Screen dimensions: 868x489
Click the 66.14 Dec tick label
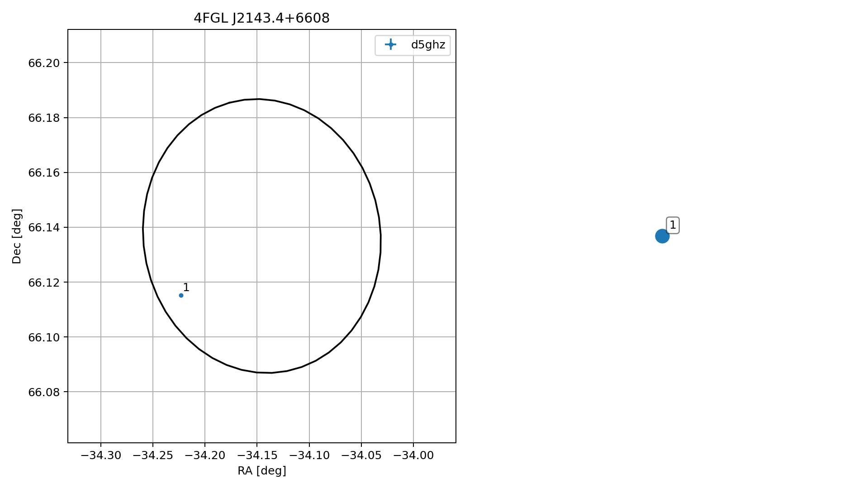click(x=44, y=227)
